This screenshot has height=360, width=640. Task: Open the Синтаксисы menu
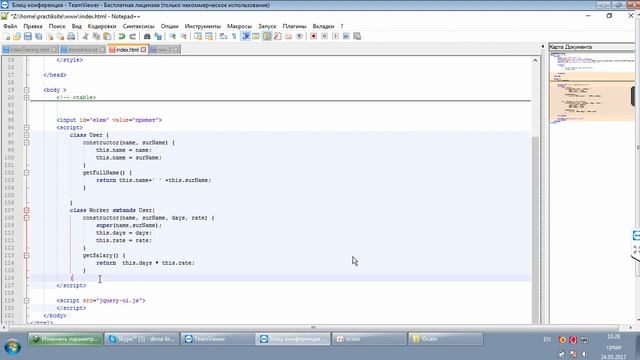pyautogui.click(x=138, y=26)
